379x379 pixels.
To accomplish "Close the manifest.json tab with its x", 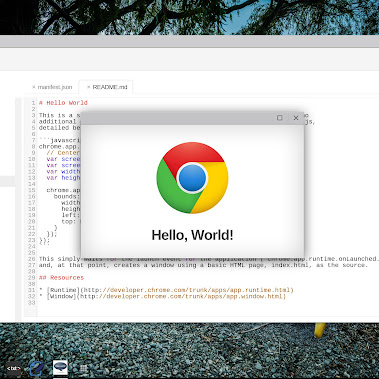I will point(34,87).
